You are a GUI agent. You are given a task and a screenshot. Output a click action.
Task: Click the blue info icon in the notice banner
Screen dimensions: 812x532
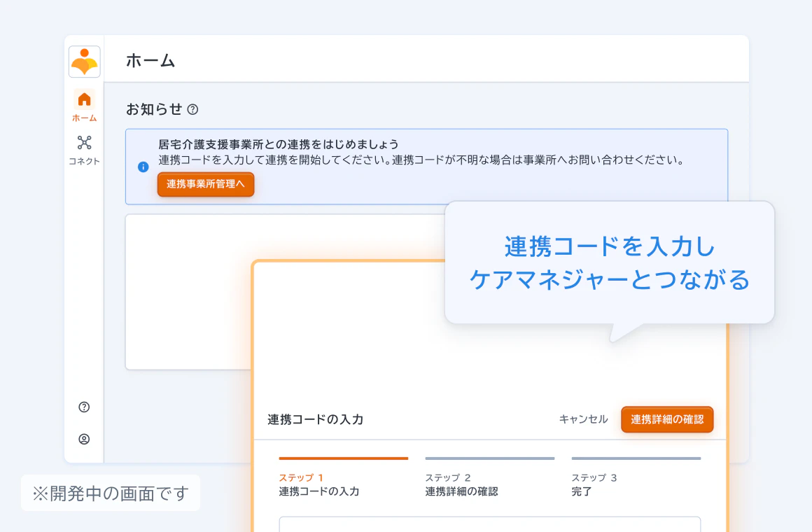click(x=143, y=167)
